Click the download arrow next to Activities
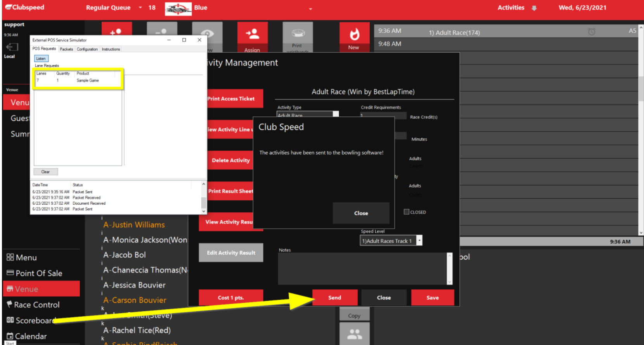 click(534, 8)
